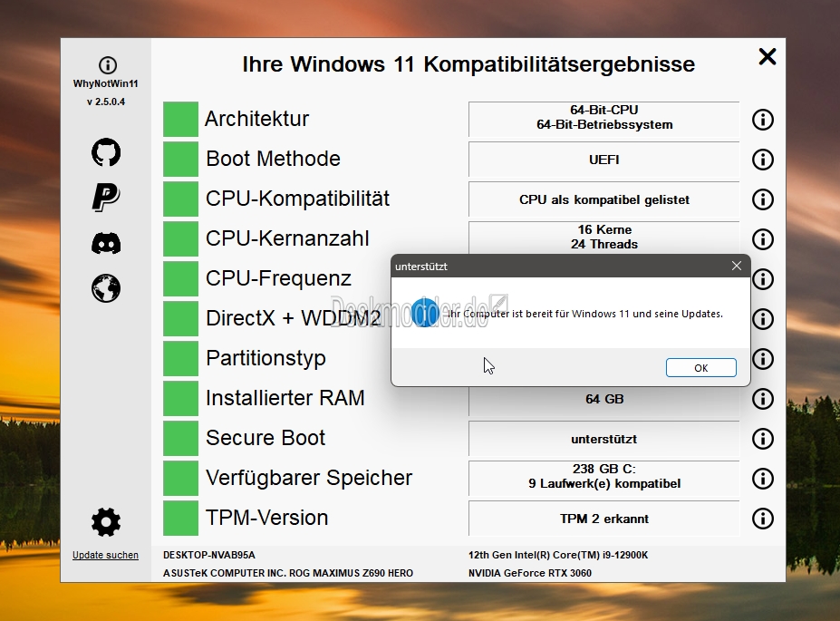Select the 'Verfügbarer Speicher' label
The height and width of the screenshot is (621, 840).
309,478
